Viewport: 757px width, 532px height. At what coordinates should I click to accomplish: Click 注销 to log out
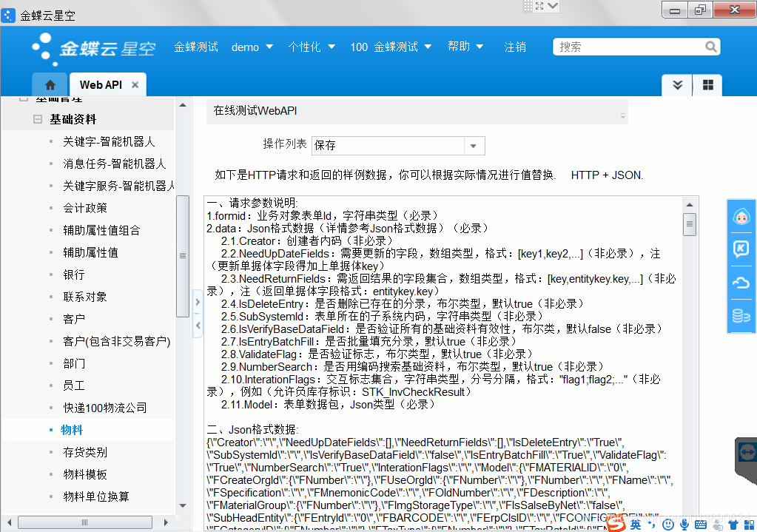[515, 47]
